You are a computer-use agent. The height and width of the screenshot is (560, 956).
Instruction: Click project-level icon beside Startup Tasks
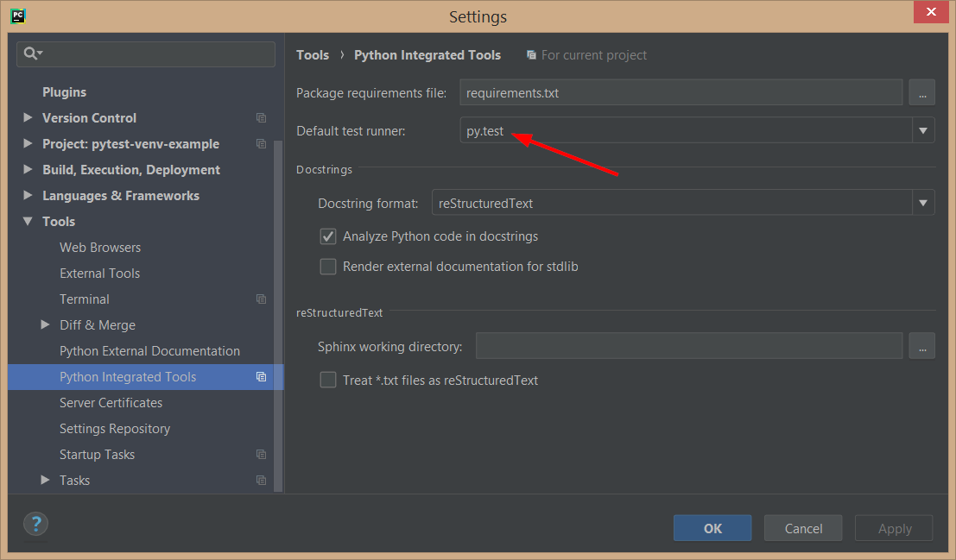(x=261, y=455)
